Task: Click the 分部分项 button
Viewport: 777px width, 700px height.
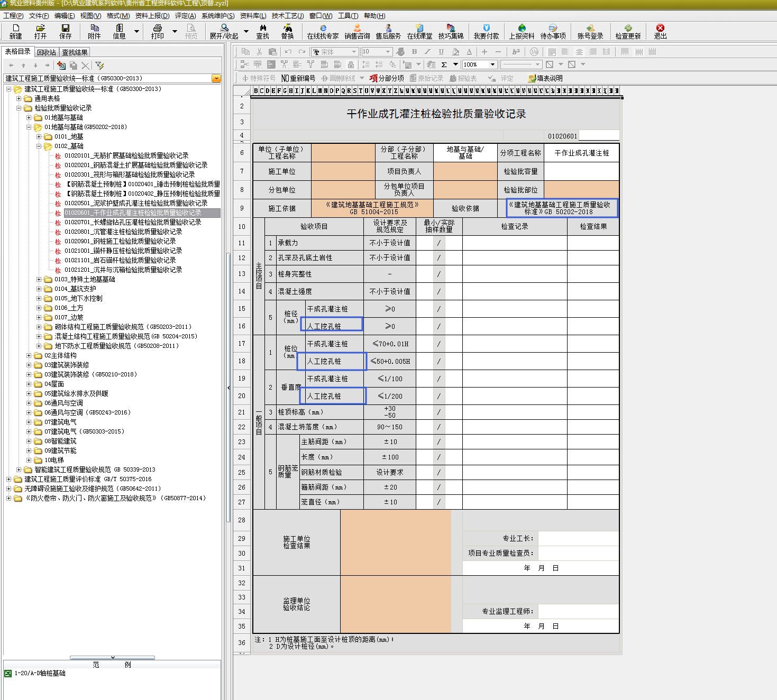Action: point(387,78)
